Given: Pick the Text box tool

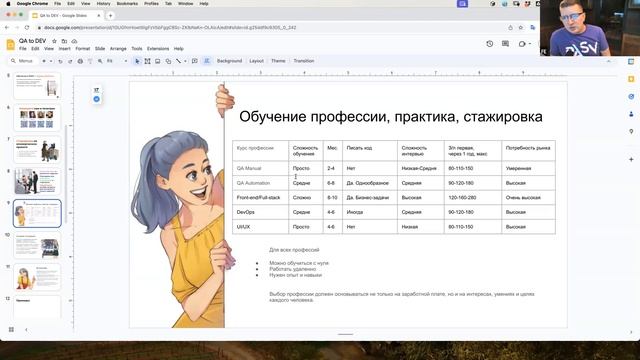Looking at the screenshot, I should point(147,61).
